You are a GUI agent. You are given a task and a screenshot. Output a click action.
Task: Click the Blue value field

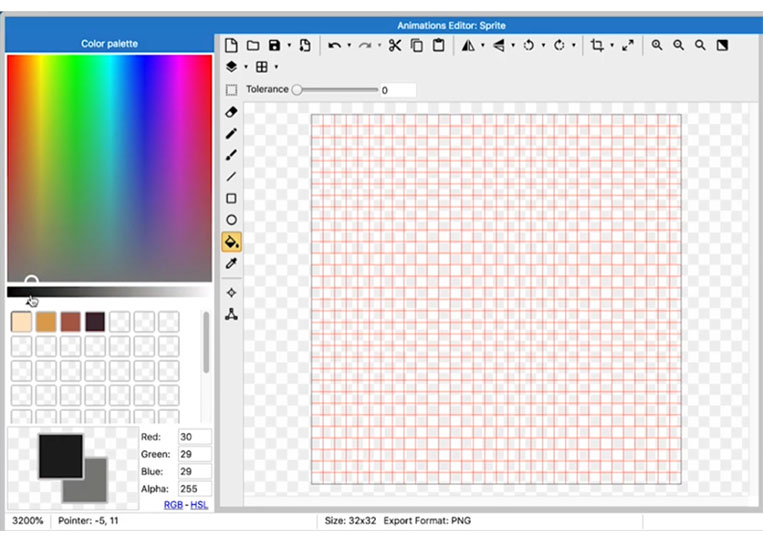[x=195, y=471]
